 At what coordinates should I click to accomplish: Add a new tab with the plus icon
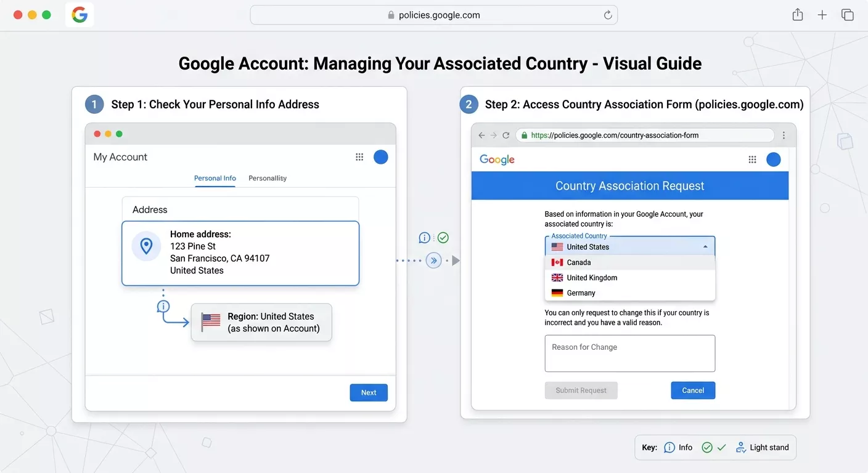click(x=822, y=15)
